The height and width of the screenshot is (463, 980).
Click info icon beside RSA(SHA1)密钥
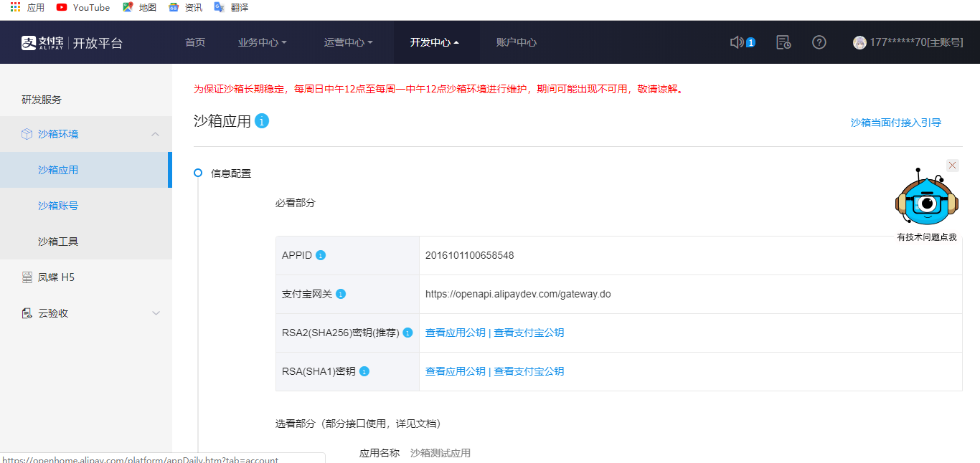[364, 371]
